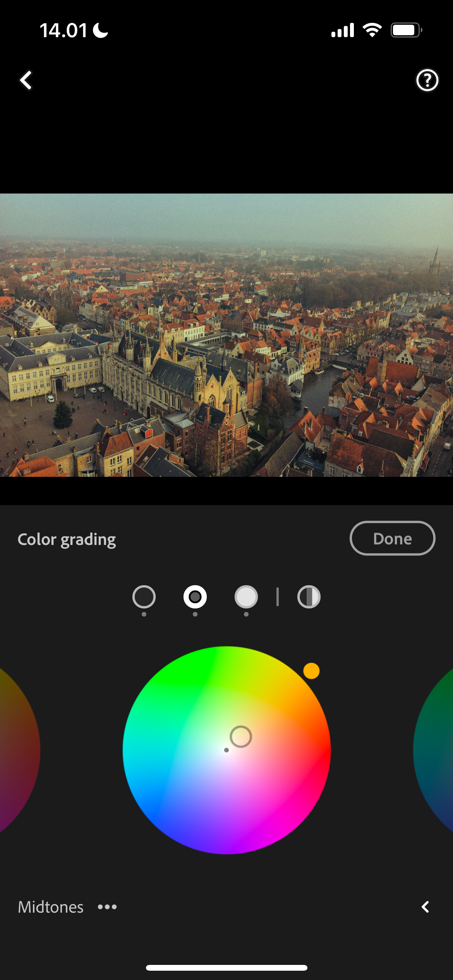This screenshot has width=453, height=980.
Task: Tap the Color grading title
Action: pyautogui.click(x=67, y=539)
